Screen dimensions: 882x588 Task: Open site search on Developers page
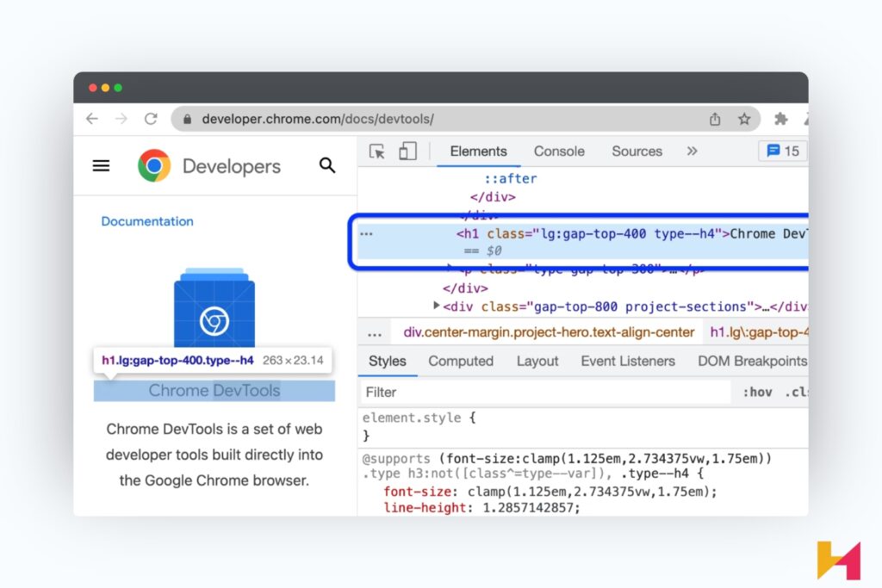(327, 165)
